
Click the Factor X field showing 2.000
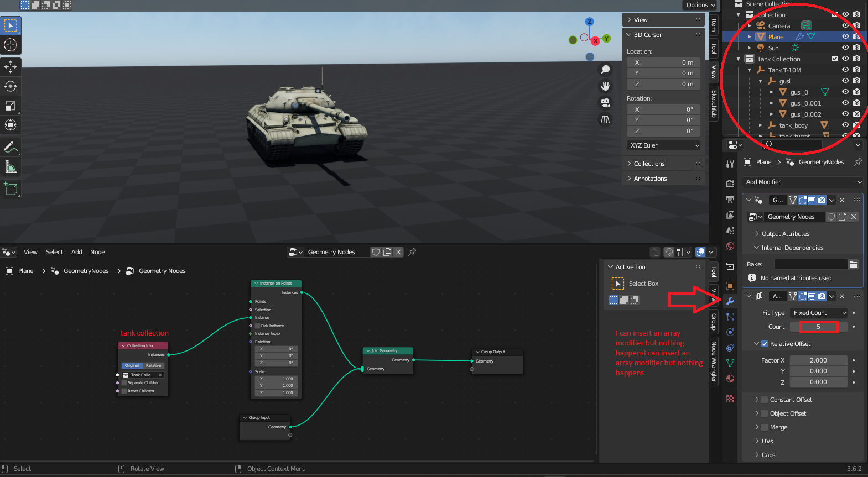(818, 360)
